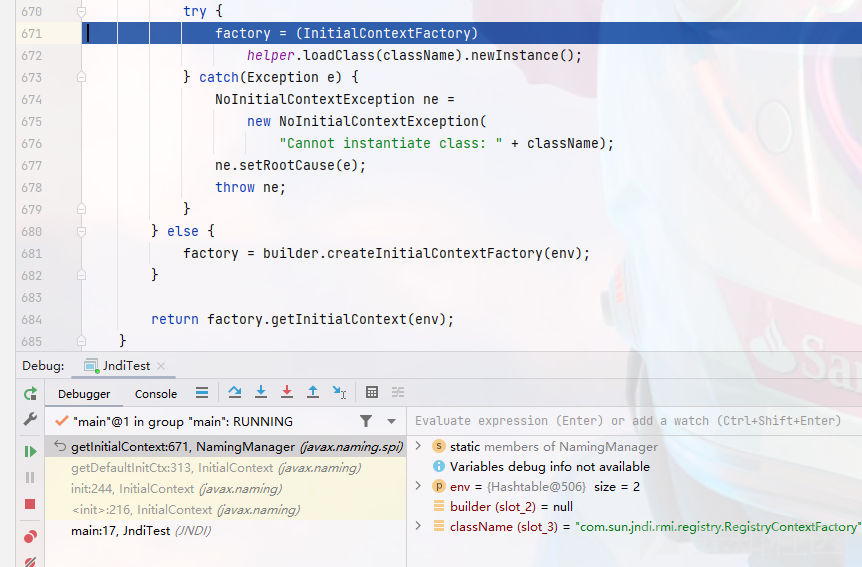Viewport: 862px width, 567px height.
Task: Click the InitialContextFactory cast on line 671
Action: tap(387, 34)
